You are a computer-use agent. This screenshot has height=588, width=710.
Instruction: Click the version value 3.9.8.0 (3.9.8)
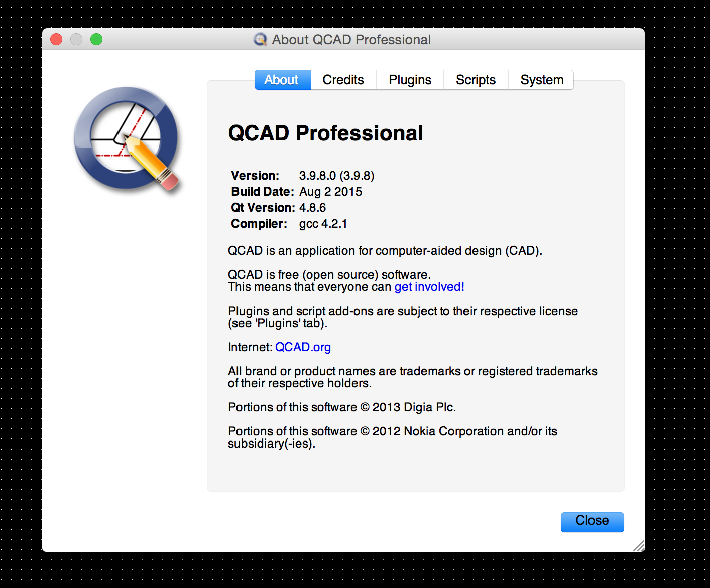337,176
